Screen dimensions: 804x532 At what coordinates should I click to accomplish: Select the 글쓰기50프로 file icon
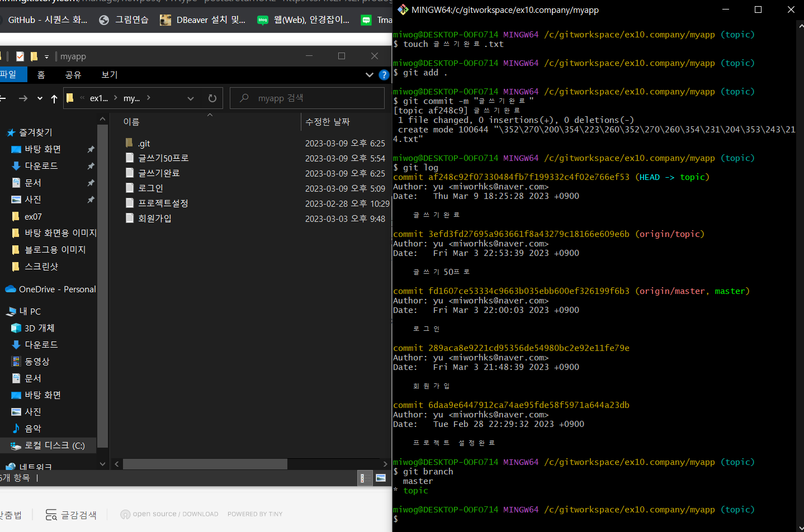tap(130, 158)
